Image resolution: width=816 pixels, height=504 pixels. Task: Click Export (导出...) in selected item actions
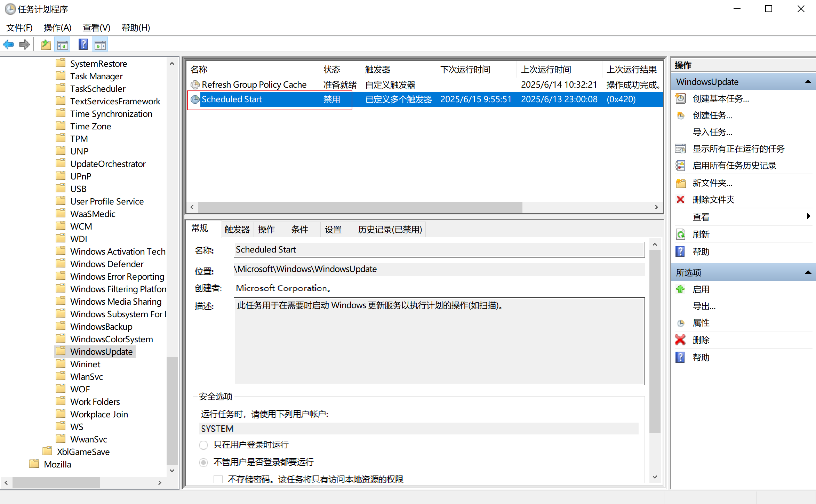tap(704, 306)
